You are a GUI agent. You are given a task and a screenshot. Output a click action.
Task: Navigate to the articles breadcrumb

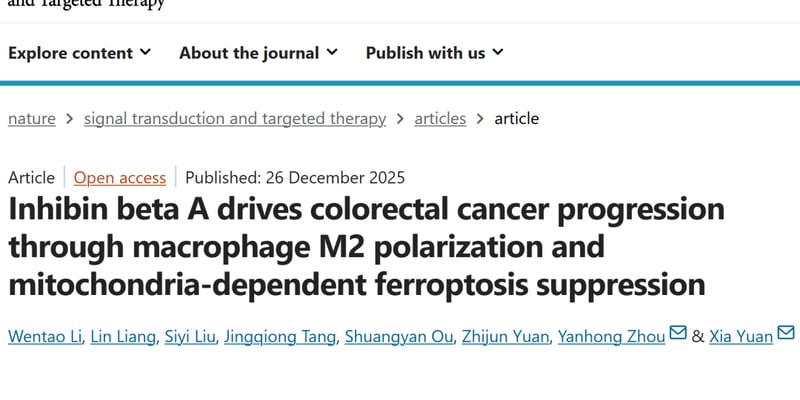pos(440,118)
